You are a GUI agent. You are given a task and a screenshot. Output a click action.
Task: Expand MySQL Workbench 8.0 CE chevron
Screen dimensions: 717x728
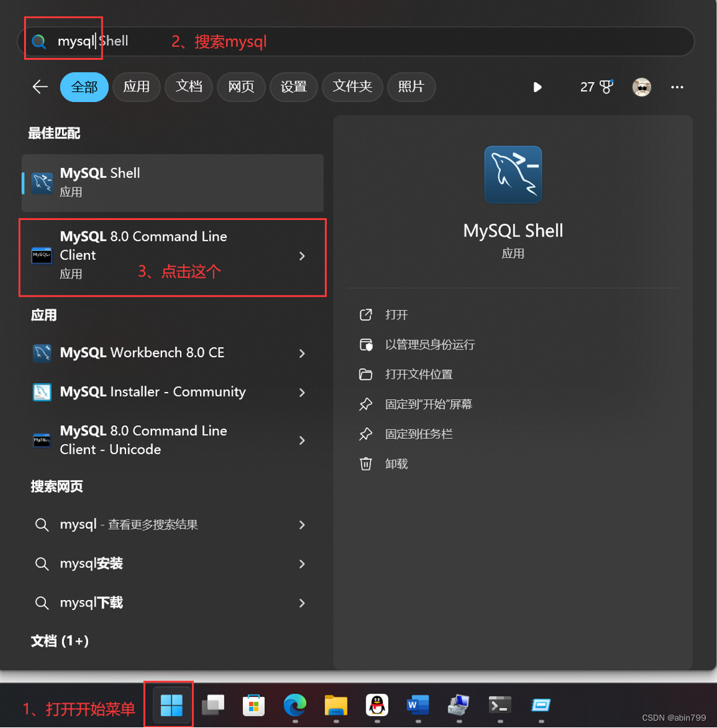302,354
